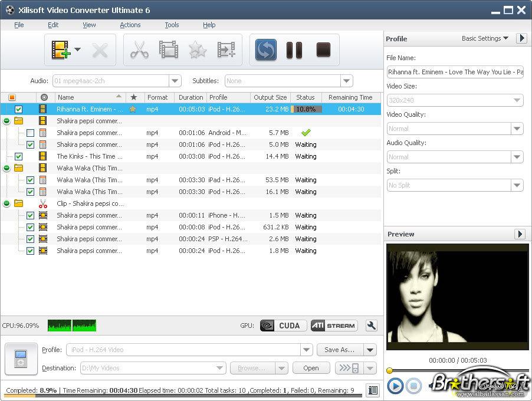Uncheck Waka Waka iPad row checkbox
This screenshot has width=532, height=401.
coord(30,180)
